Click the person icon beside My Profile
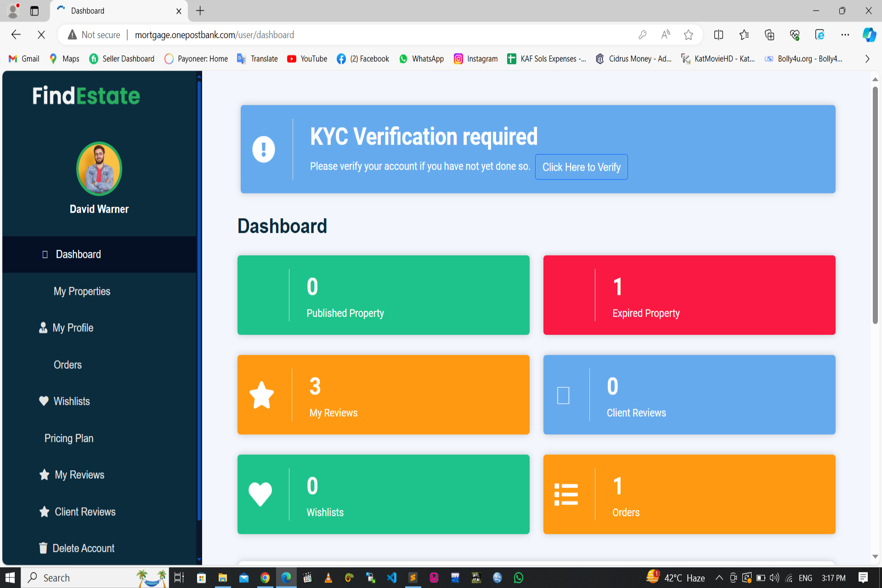Screen dimensions: 882x588 pos(43,328)
